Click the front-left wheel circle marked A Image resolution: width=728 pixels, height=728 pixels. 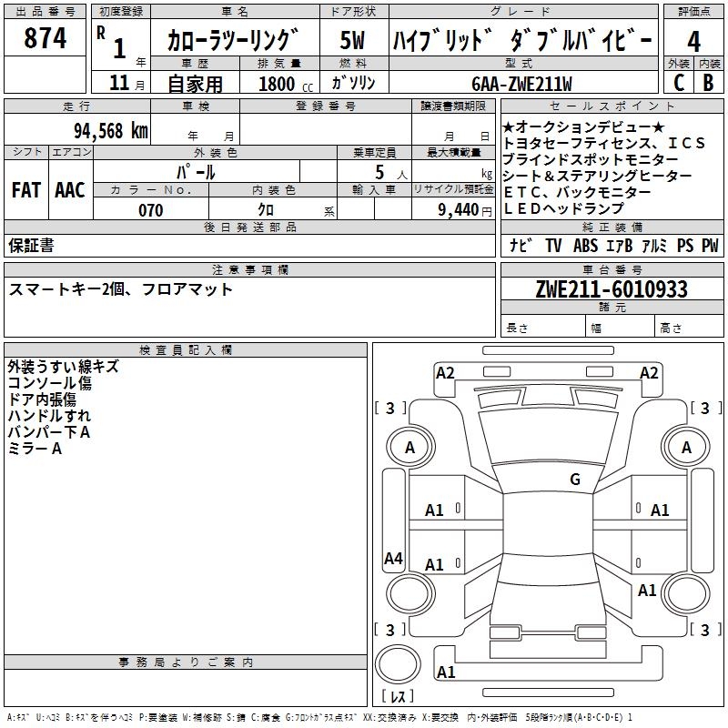[410, 448]
